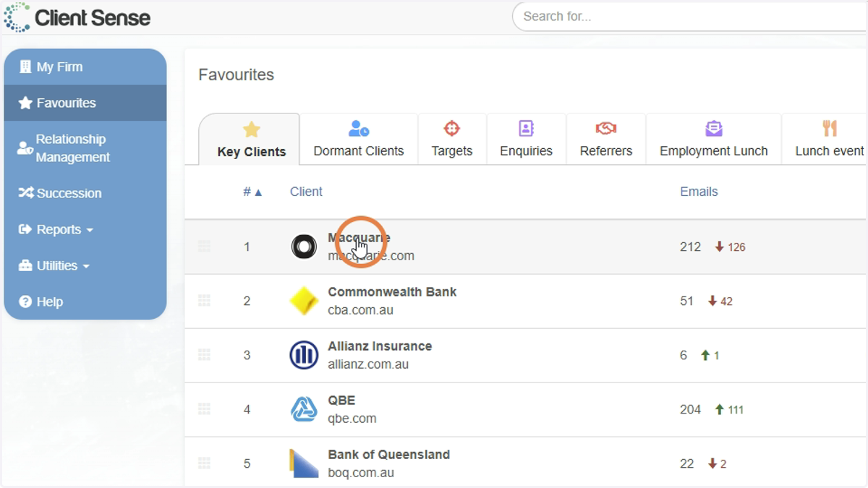The width and height of the screenshot is (868, 488).
Task: Click the QBE row drag handle icon
Action: [204, 409]
